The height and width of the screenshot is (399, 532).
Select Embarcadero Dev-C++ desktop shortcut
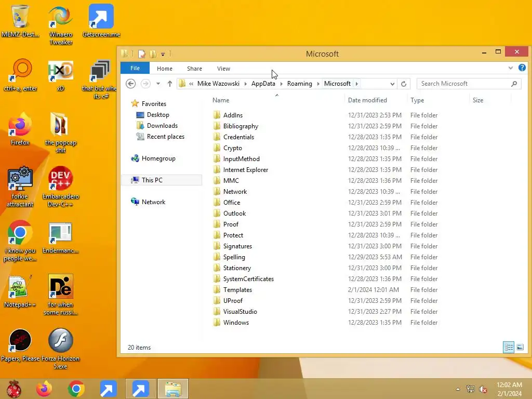(60, 187)
